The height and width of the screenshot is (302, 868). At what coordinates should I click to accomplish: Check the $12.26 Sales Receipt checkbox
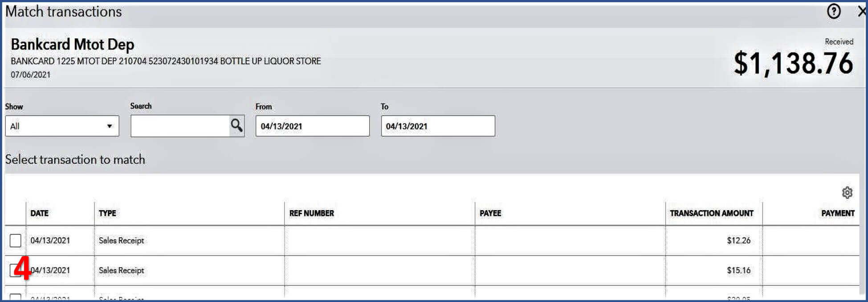tap(16, 240)
